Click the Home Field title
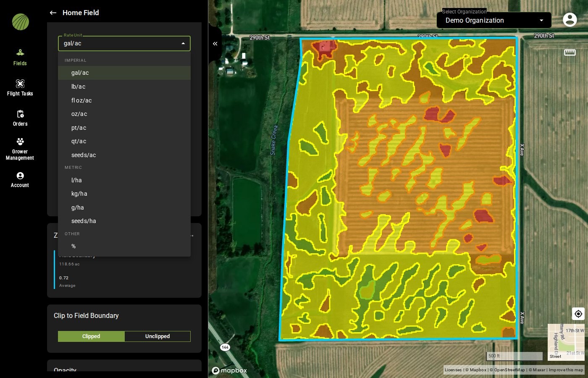The image size is (588, 378). [x=81, y=13]
